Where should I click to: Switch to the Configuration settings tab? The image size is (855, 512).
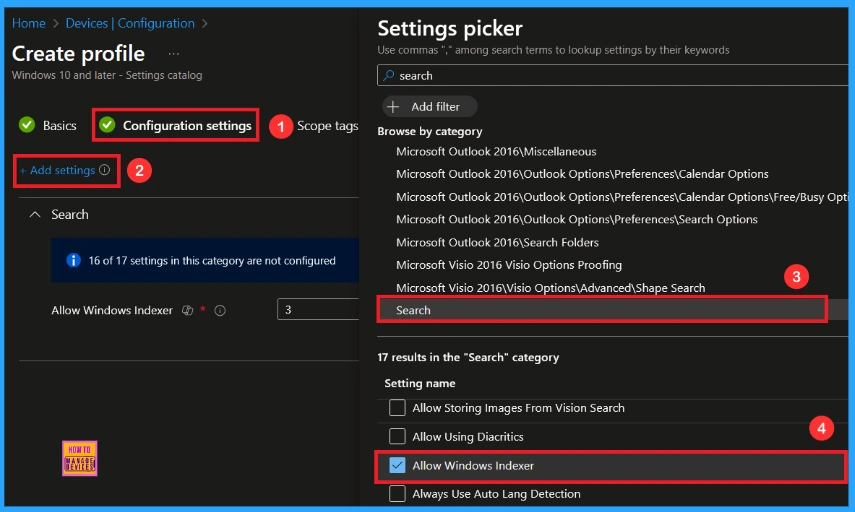click(187, 125)
